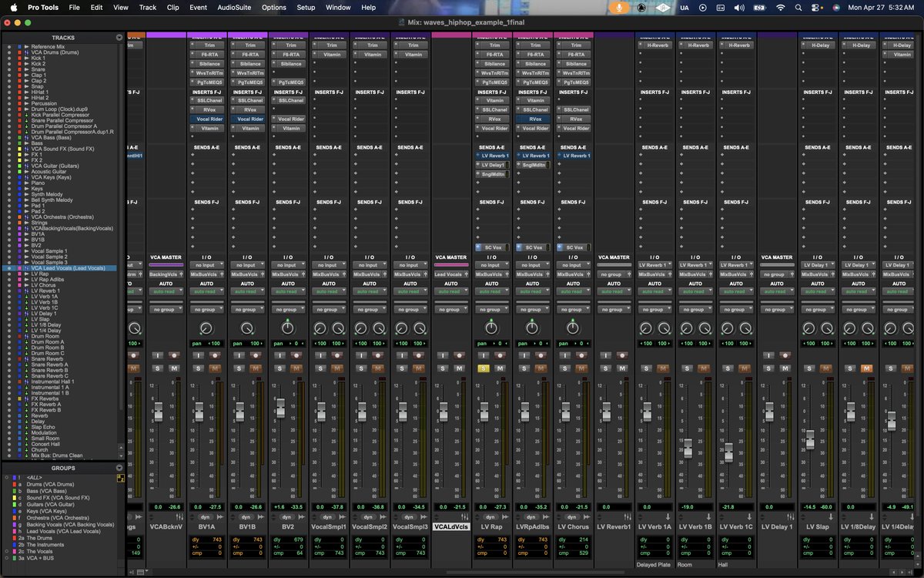Open the SC Vox send on LV Chorus

(575, 247)
